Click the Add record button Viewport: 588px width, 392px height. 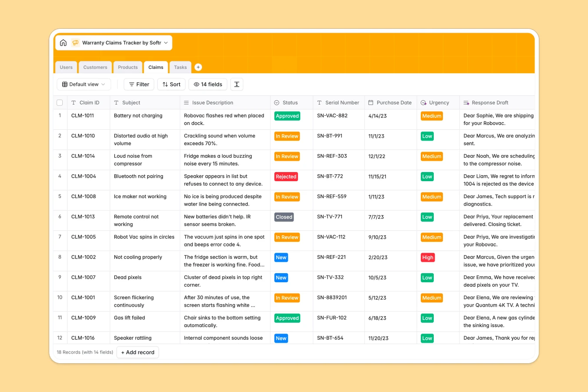click(x=138, y=352)
